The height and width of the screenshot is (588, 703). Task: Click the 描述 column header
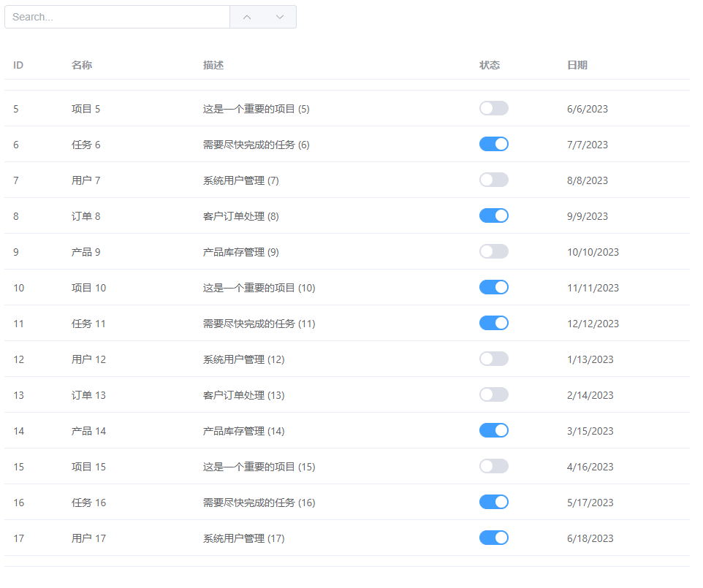pos(213,66)
